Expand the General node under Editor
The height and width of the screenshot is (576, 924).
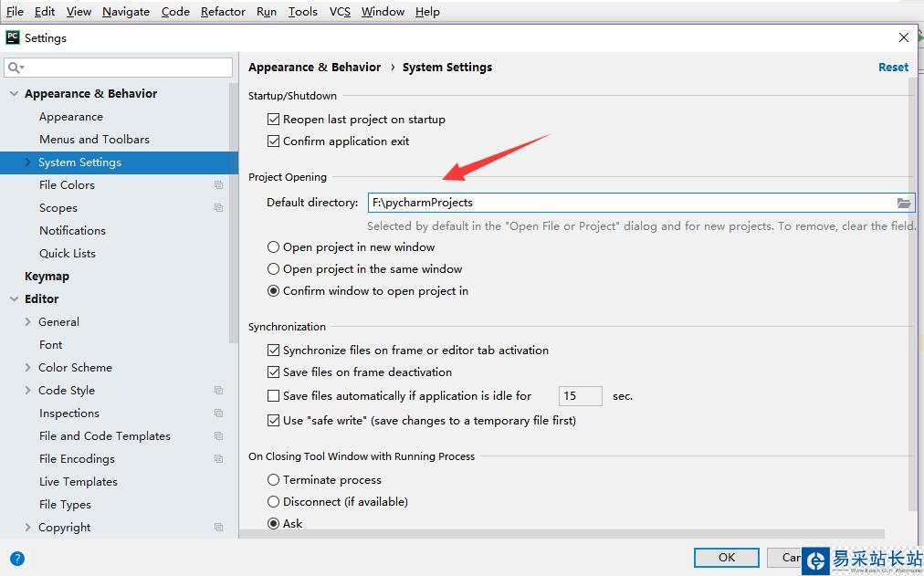pos(28,322)
